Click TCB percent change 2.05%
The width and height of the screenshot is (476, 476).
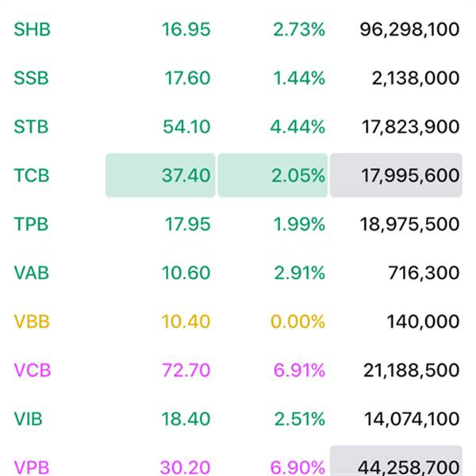[x=273, y=175]
